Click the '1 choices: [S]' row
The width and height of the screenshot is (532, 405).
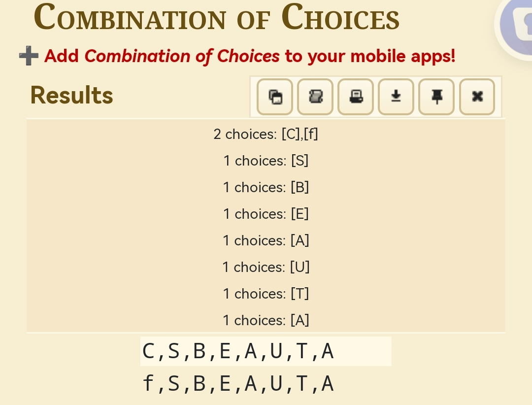[266, 161]
